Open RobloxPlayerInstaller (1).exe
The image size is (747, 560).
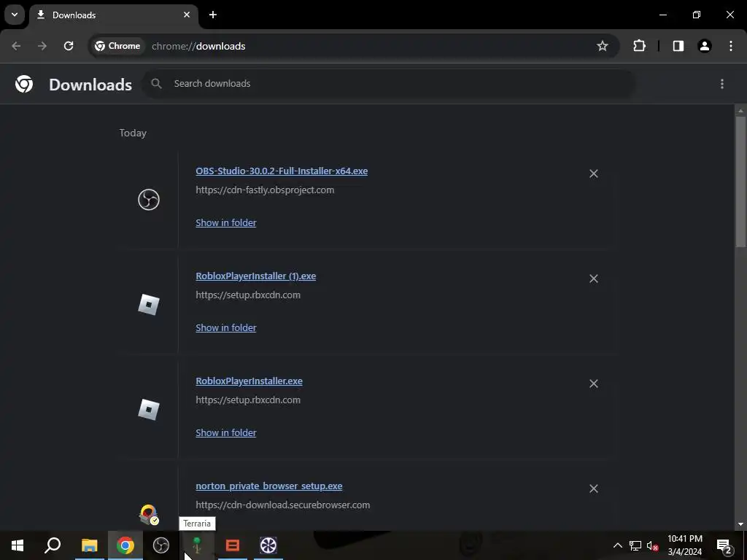[256, 276]
